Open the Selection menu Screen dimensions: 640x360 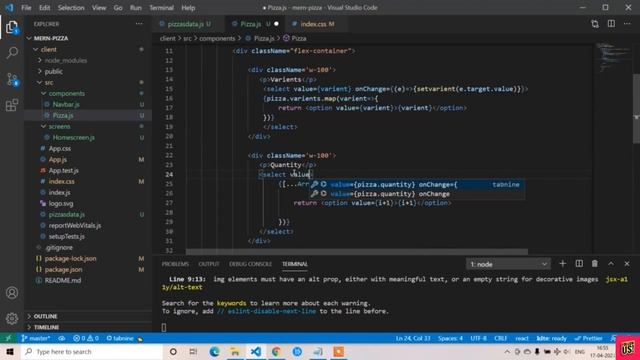71,8
